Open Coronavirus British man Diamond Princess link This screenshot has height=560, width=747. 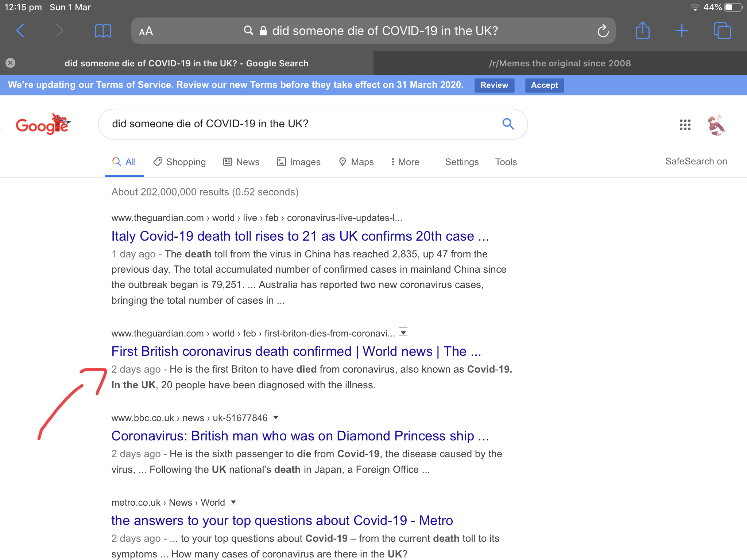(300, 436)
